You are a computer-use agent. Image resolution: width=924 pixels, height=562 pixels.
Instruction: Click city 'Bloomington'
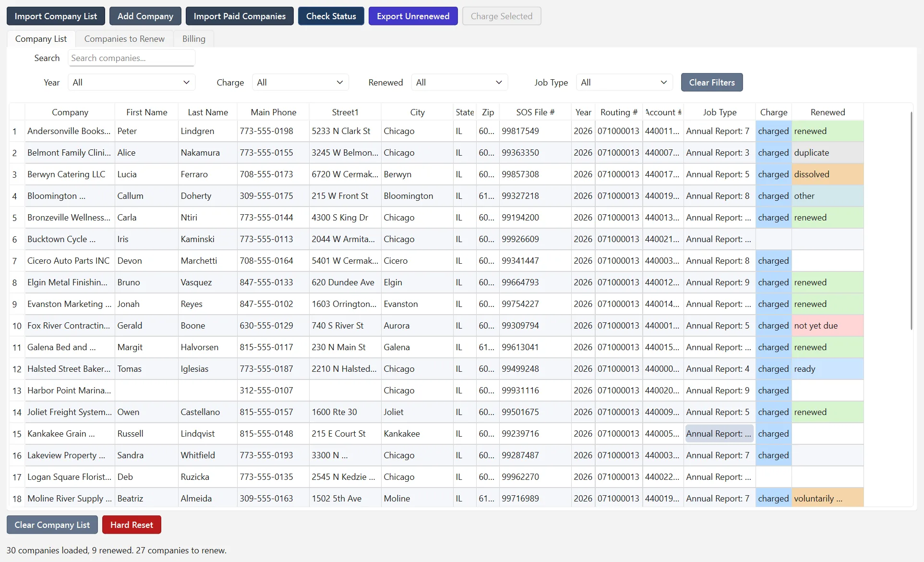tap(417, 196)
